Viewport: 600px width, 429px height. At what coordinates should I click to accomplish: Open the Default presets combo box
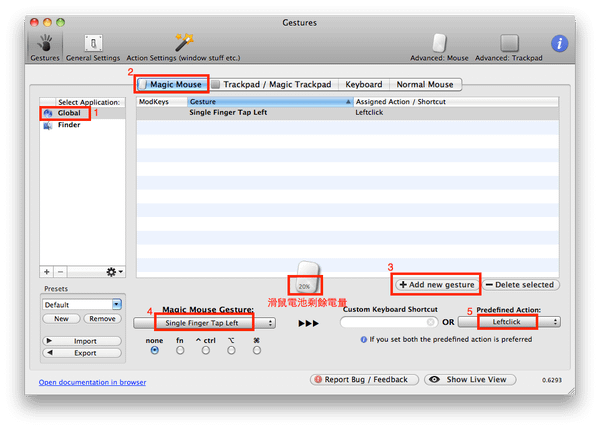pos(82,305)
